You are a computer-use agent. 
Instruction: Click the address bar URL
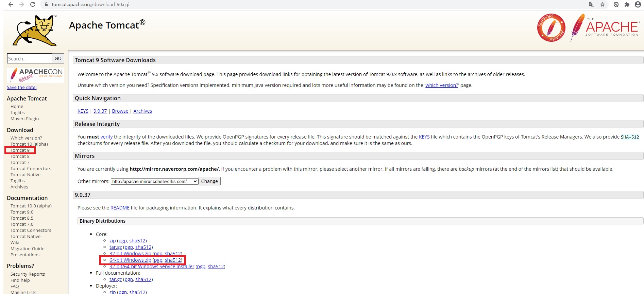point(90,4)
